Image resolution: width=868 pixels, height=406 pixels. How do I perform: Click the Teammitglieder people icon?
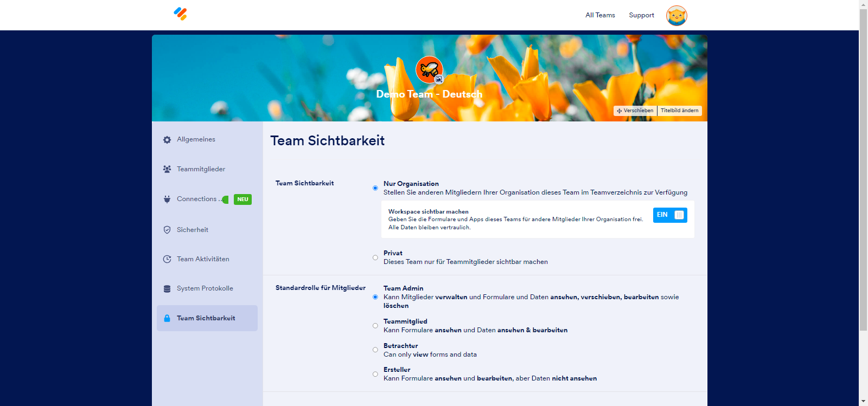coord(167,169)
